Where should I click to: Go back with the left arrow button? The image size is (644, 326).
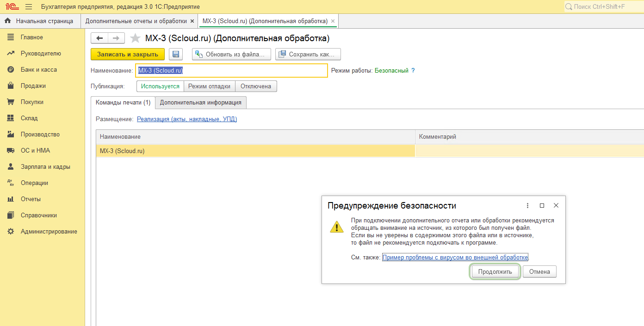[99, 38]
